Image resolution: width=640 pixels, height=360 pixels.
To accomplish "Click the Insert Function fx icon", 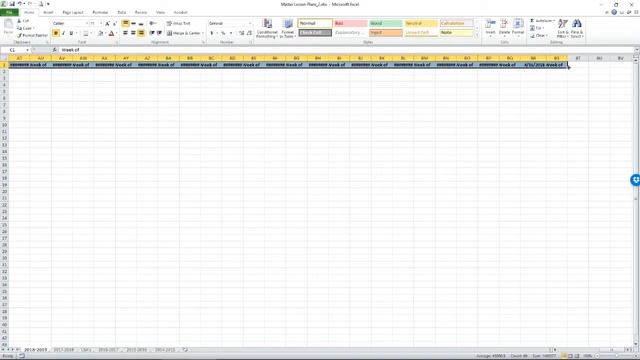I will [55, 50].
